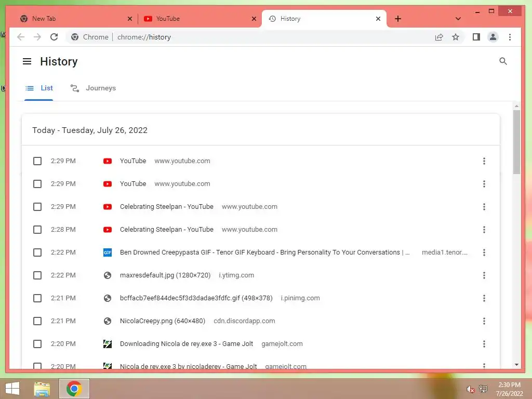Close the YouTube tab
Screen dimensions: 532x399
[x=254, y=19]
